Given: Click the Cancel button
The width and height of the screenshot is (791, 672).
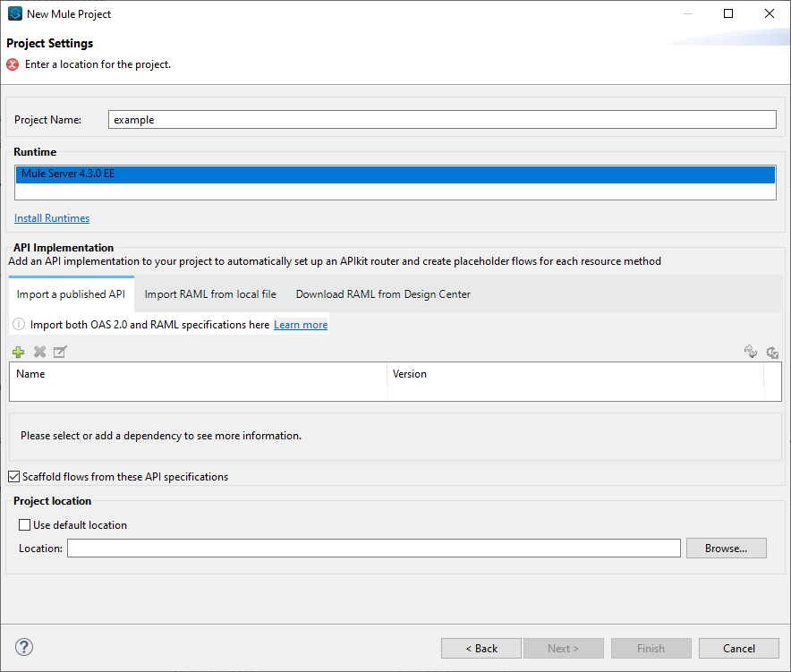Looking at the screenshot, I should (x=739, y=649).
